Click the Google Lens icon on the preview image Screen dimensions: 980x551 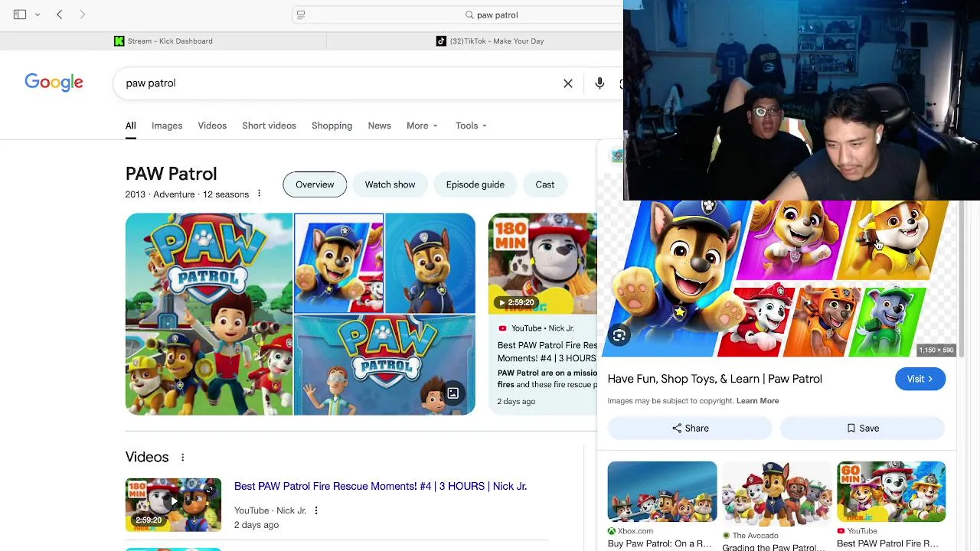tap(619, 335)
